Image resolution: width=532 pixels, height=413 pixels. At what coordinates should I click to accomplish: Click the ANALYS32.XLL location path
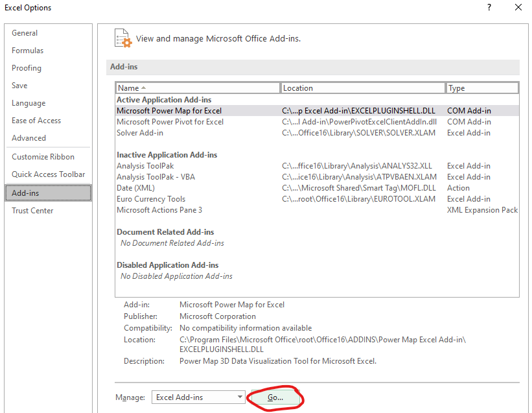[357, 166]
